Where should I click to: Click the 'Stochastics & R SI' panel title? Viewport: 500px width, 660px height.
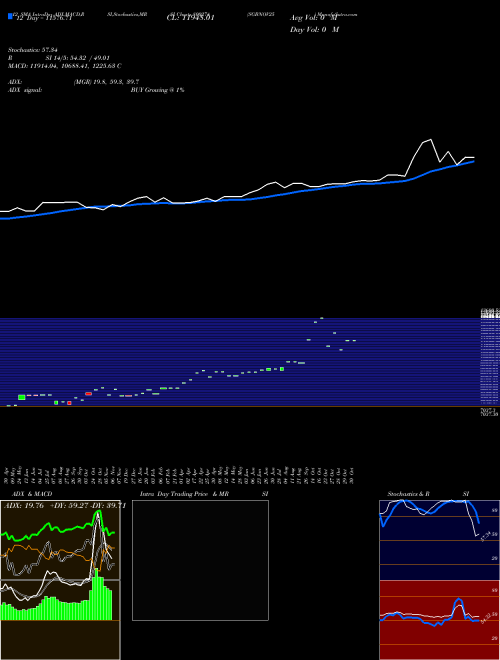tap(428, 494)
